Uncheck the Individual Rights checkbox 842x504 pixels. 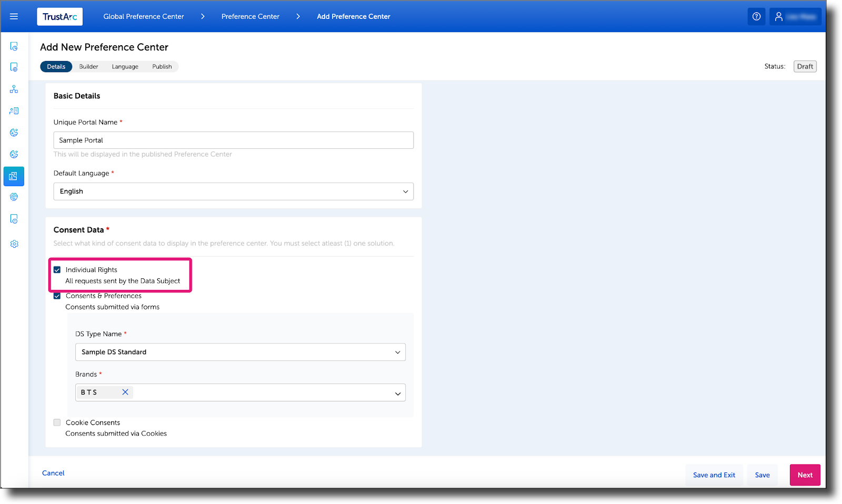(x=57, y=269)
